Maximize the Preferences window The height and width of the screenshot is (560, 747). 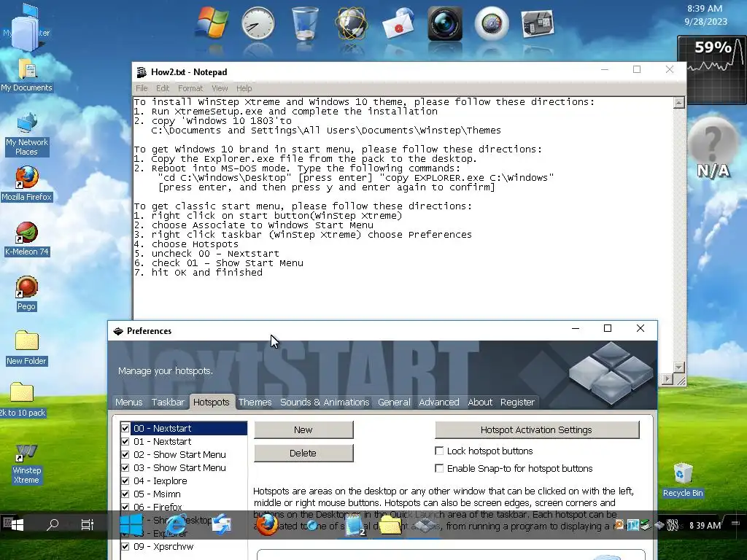point(608,328)
